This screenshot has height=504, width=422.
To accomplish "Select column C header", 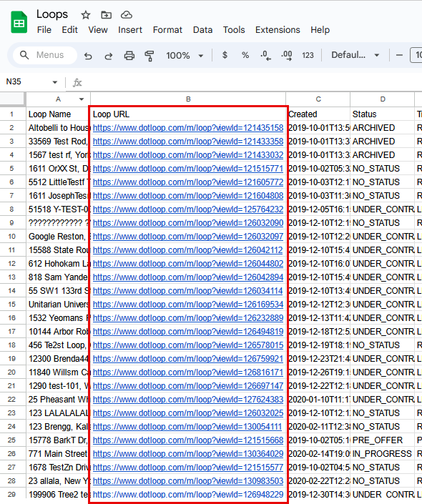I will point(318,99).
